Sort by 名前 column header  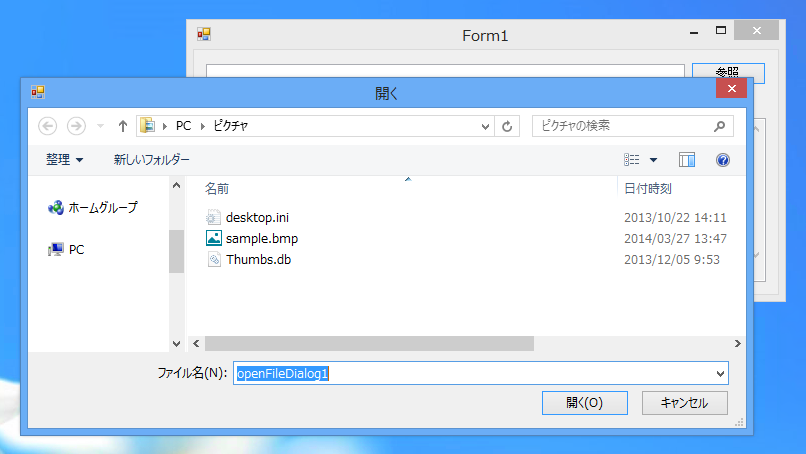click(216, 189)
